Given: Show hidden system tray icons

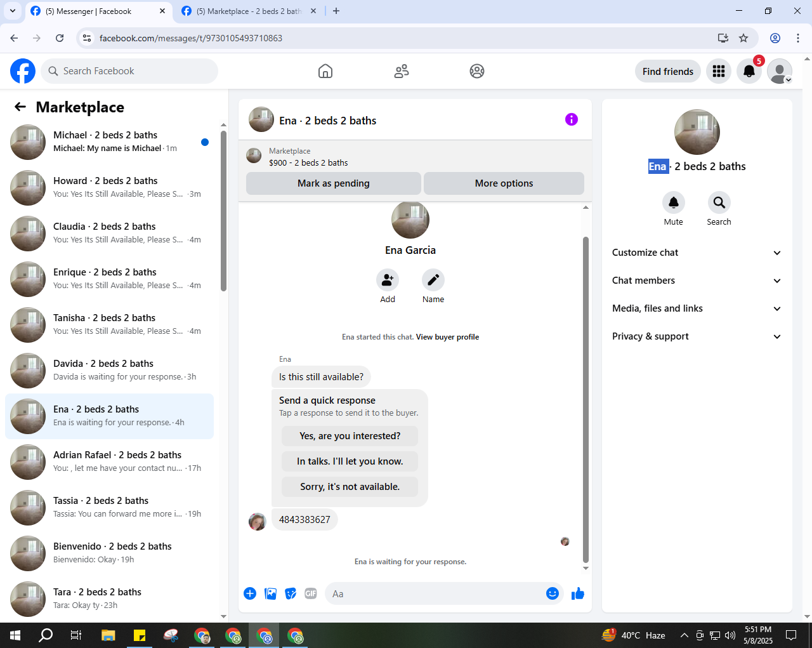Looking at the screenshot, I should click(x=684, y=635).
